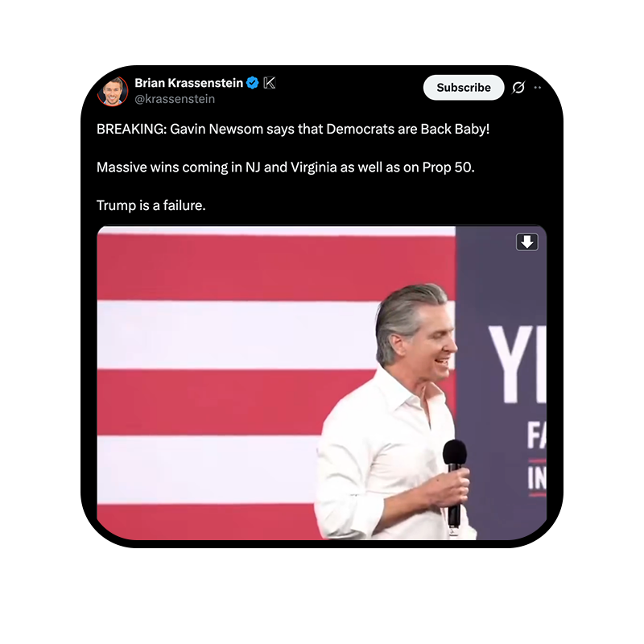This screenshot has width=644, height=644.
Task: Click the K affiliation badge beside the name
Action: pyautogui.click(x=270, y=83)
